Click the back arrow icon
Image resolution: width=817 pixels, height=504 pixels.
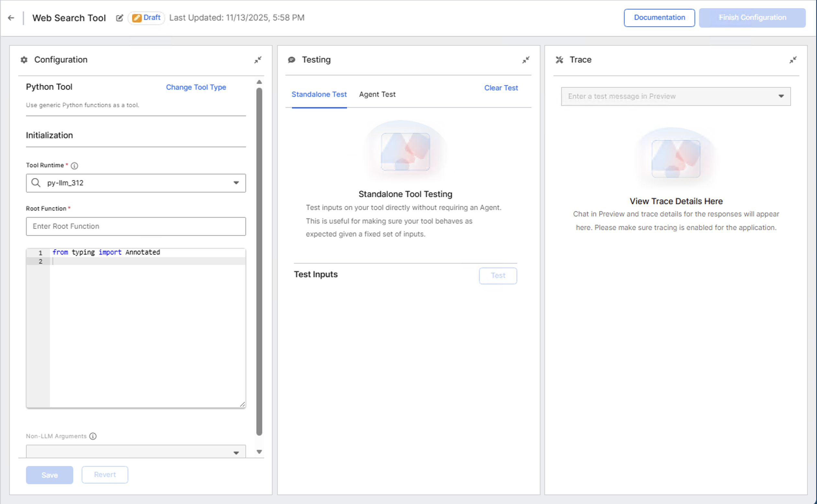point(11,18)
